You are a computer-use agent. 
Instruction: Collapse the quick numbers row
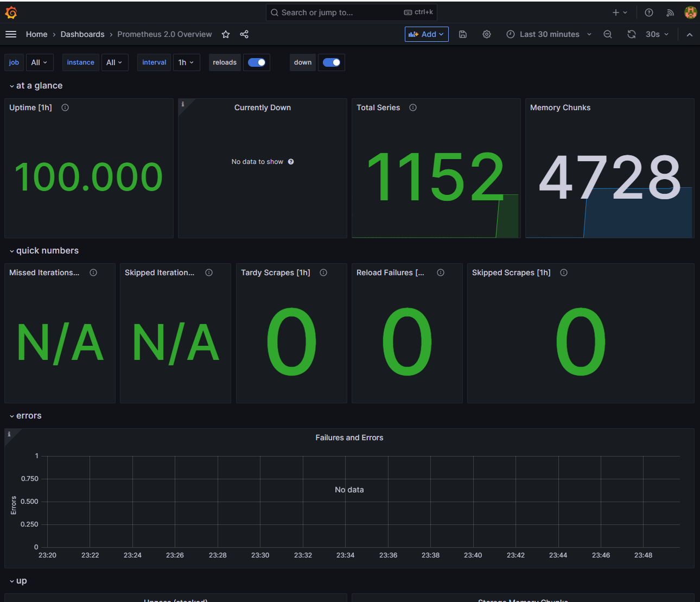[x=44, y=251]
